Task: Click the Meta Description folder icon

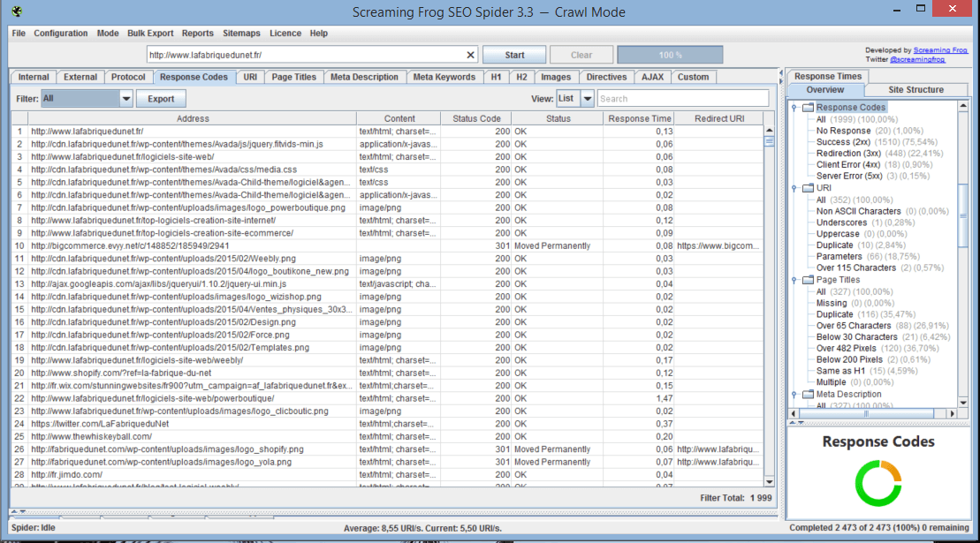Action: [x=808, y=395]
